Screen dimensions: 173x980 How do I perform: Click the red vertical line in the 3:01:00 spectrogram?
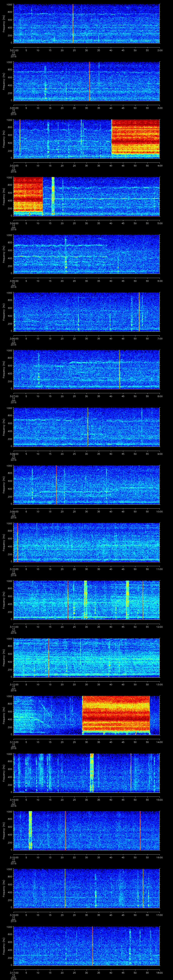pos(73,24)
